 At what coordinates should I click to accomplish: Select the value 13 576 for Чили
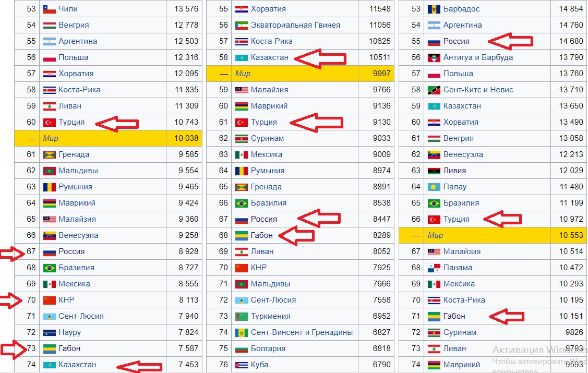186,9
